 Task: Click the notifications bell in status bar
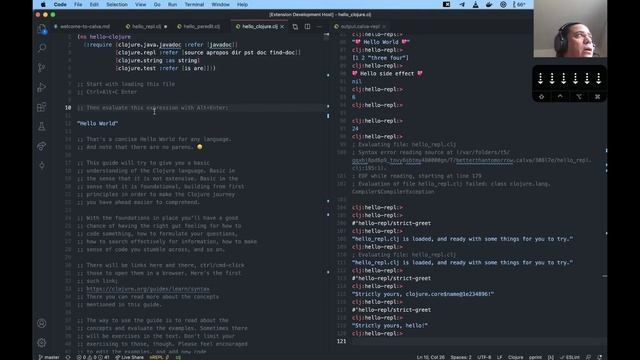point(600,357)
